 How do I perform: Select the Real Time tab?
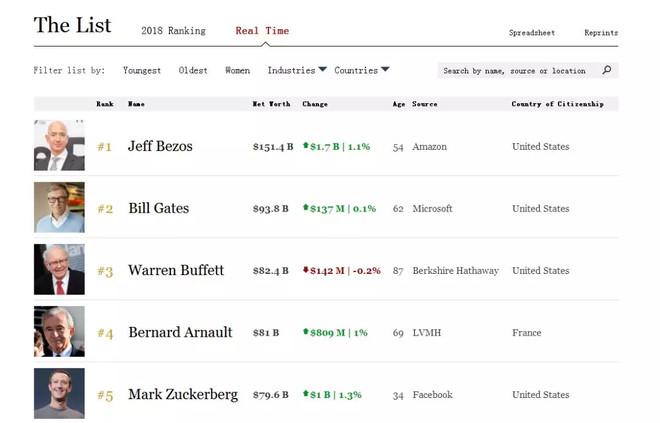262,31
